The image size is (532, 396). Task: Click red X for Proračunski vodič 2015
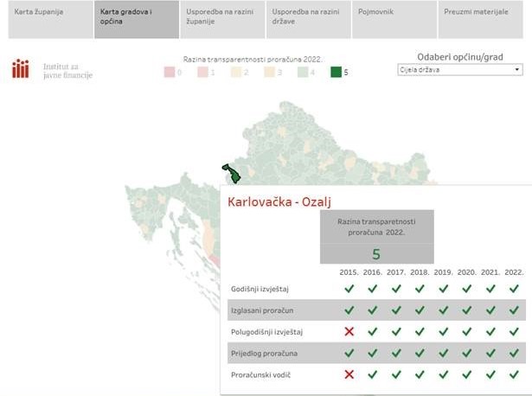click(x=349, y=374)
